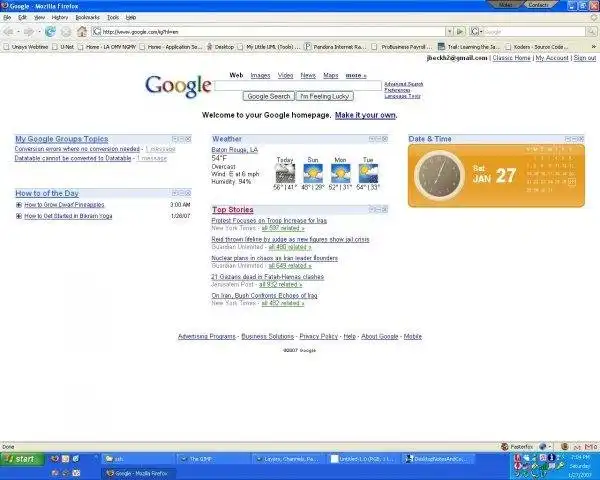Switch to Maps search tab

[331, 75]
